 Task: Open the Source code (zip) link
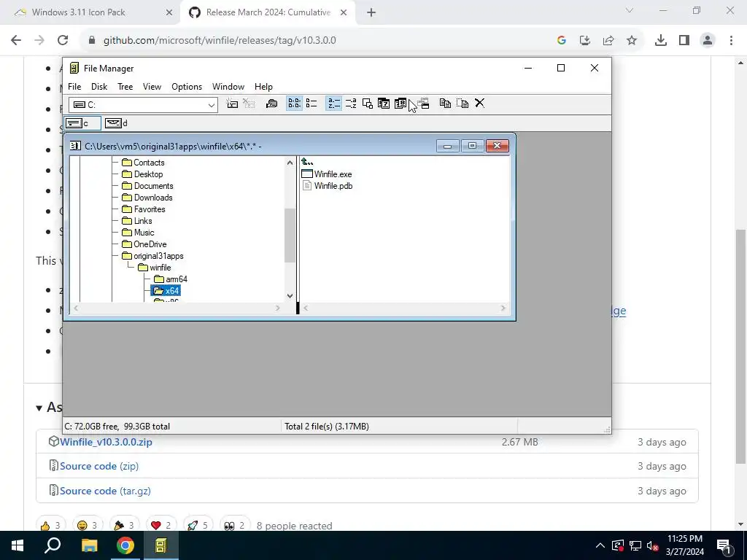[x=99, y=466]
